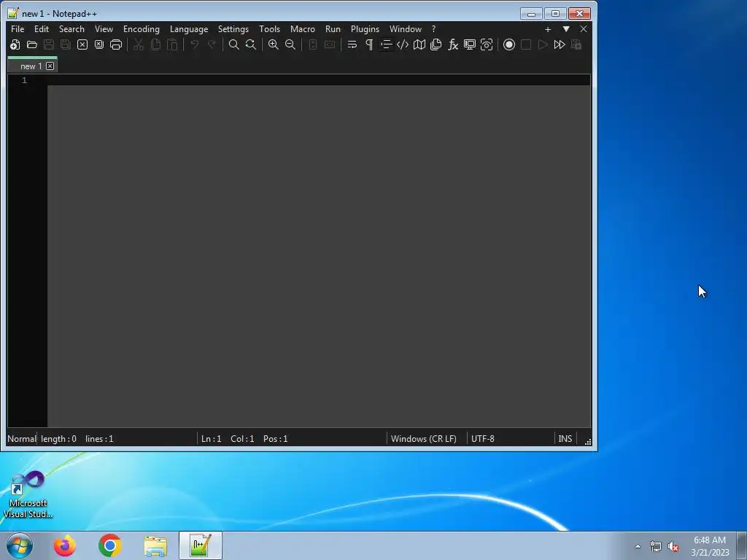This screenshot has width=747, height=560.
Task: Open the Settings menu
Action: pyautogui.click(x=233, y=29)
